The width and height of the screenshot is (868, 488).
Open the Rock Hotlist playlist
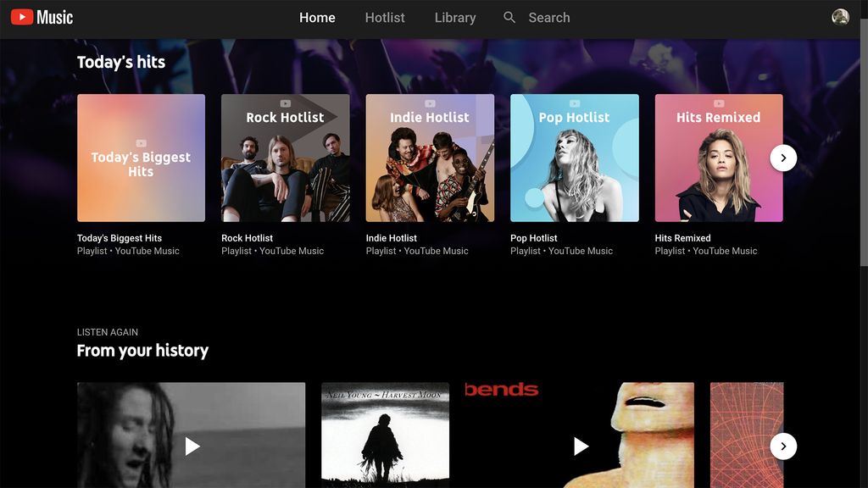pyautogui.click(x=285, y=158)
